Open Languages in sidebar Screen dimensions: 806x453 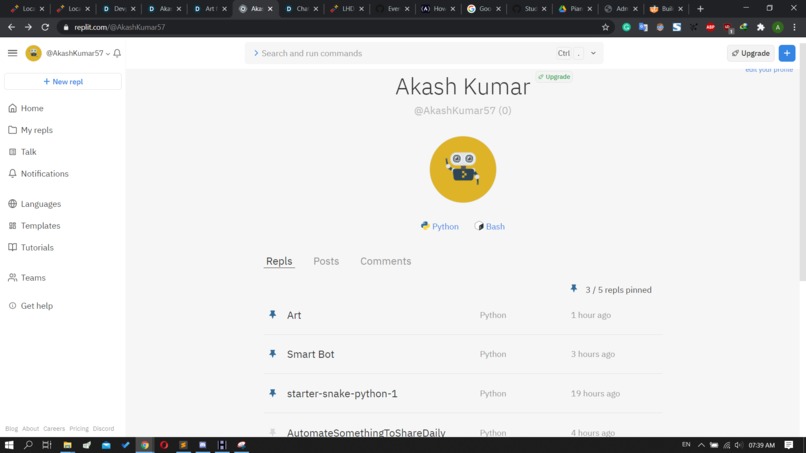tap(34, 204)
